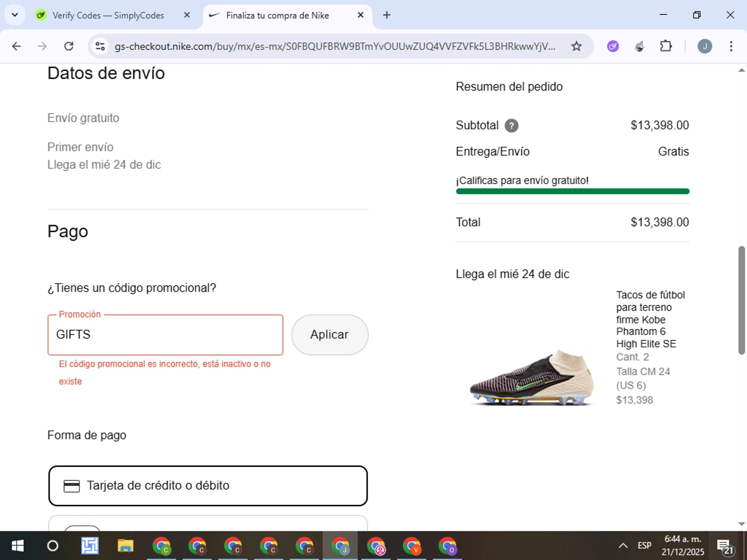Click scrollbar up arrow
The width and height of the screenshot is (747, 560).
(742, 70)
